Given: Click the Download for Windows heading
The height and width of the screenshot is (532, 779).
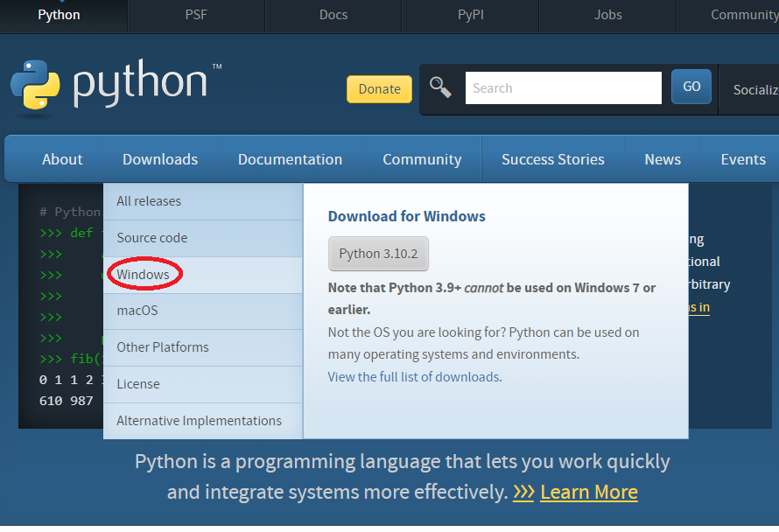Looking at the screenshot, I should tap(406, 216).
